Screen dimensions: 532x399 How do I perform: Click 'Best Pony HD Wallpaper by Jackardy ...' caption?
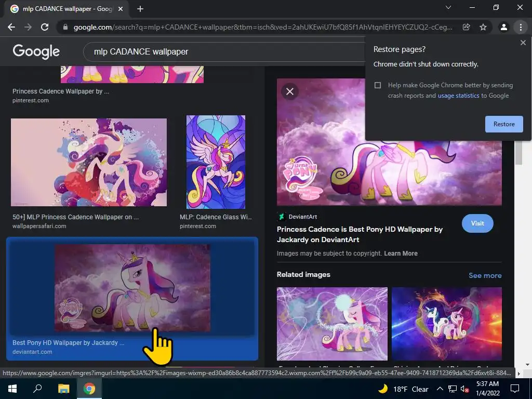pyautogui.click(x=69, y=343)
